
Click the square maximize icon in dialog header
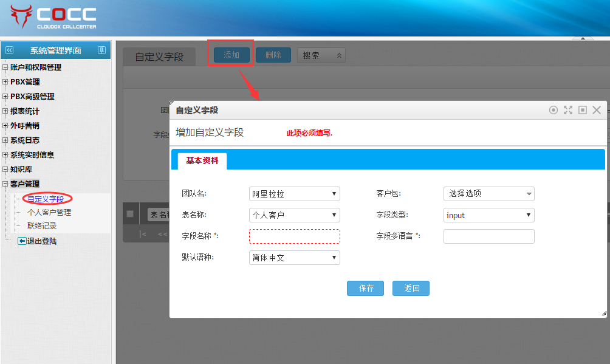tap(583, 110)
